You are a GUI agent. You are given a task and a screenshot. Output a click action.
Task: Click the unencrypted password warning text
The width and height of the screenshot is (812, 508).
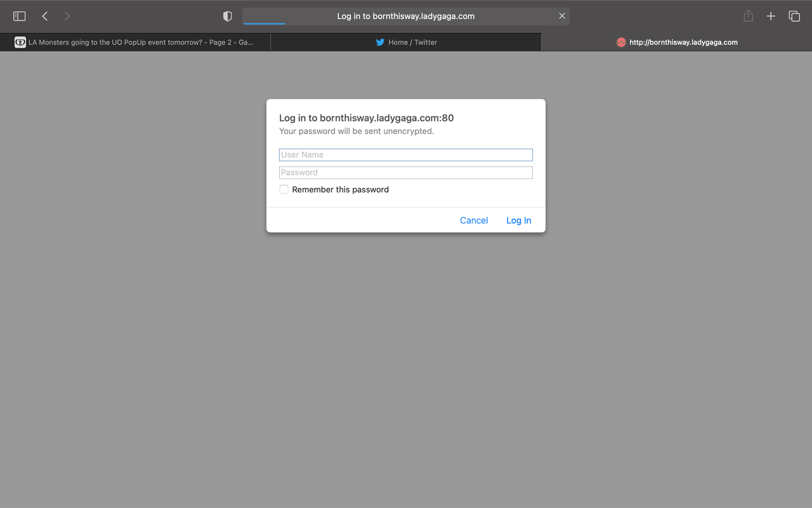tap(357, 131)
